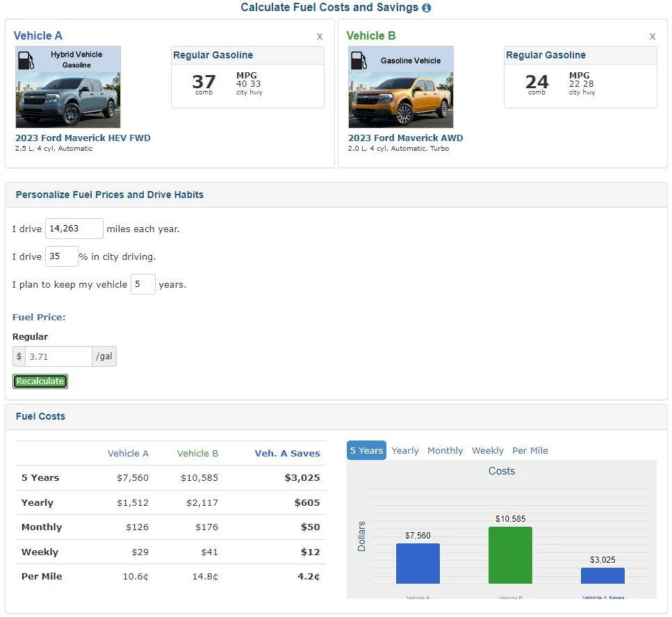The height and width of the screenshot is (617, 672).
Task: Click the city driving percent field
Action: (62, 256)
